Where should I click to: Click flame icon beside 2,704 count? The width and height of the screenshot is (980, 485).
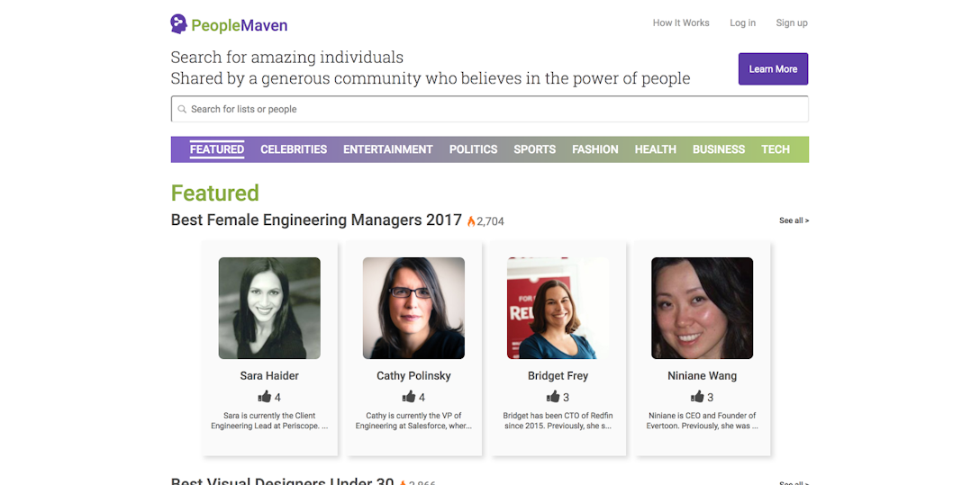471,221
